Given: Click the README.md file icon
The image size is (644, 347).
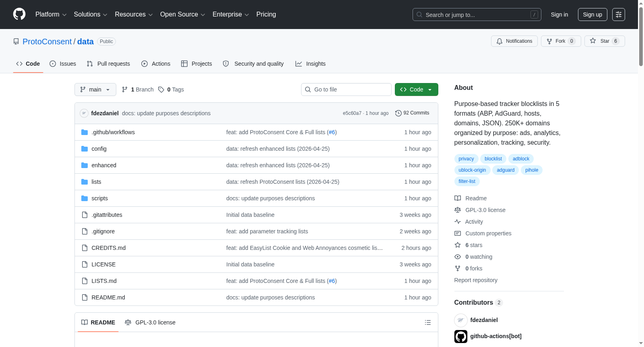Looking at the screenshot, I should click(85, 297).
